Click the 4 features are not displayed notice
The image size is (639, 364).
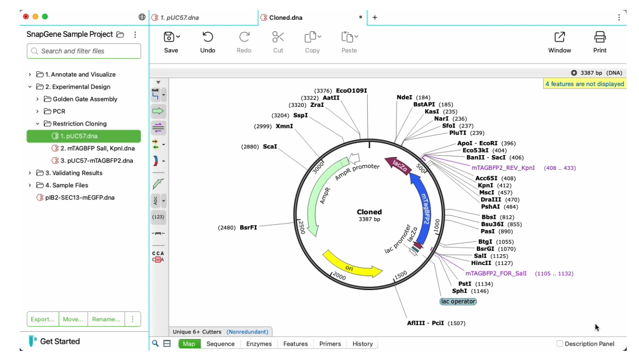pyautogui.click(x=585, y=84)
